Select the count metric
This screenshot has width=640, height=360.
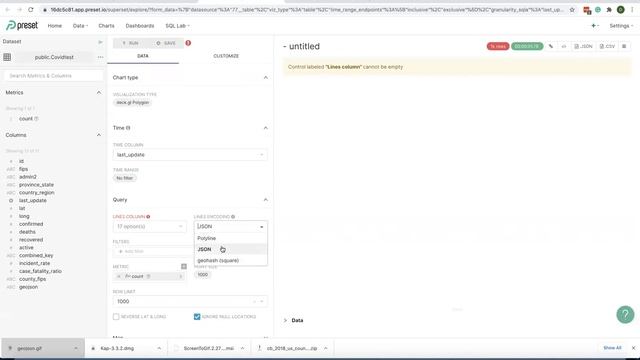pyautogui.click(x=26, y=119)
